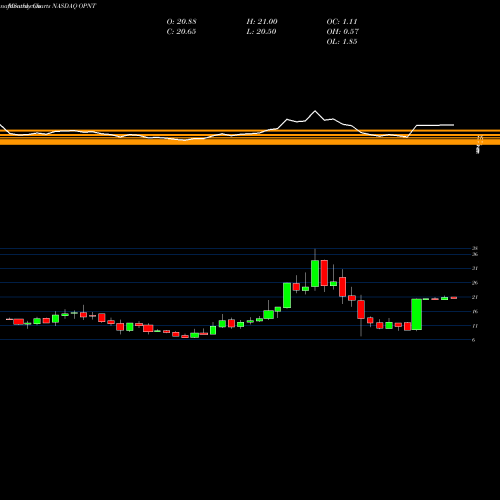Click the OH: 0.57 reading
Image resolution: width=500 pixels, height=500 pixels.
[x=342, y=32]
